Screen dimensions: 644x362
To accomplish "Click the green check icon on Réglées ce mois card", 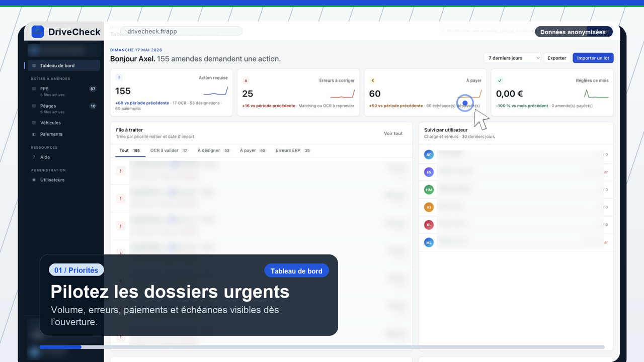I will click(x=500, y=80).
